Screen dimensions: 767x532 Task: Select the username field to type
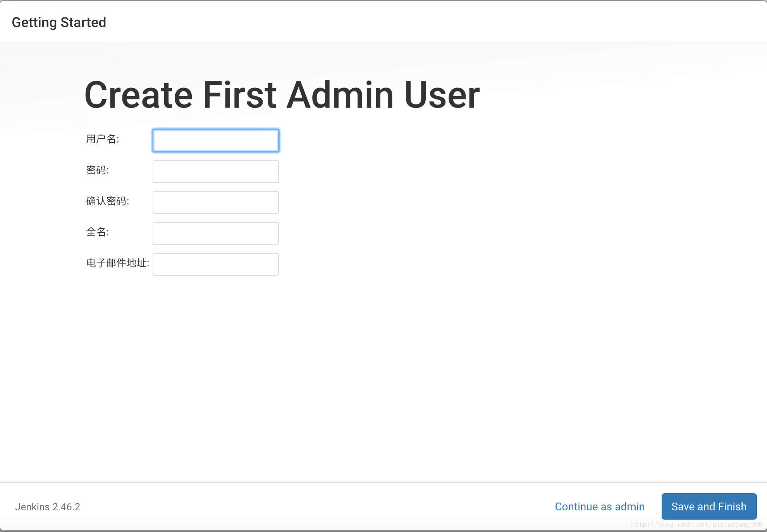(216, 140)
